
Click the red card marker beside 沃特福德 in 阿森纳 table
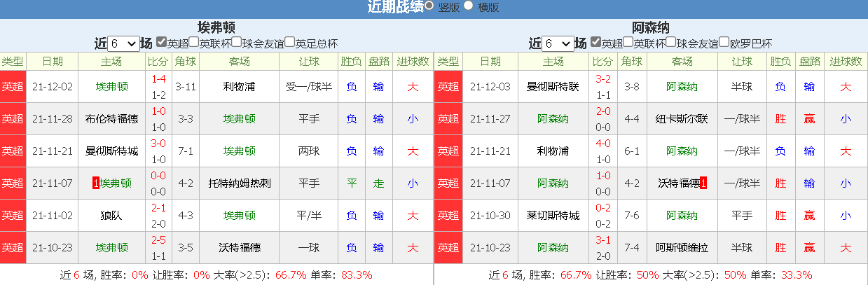(703, 183)
